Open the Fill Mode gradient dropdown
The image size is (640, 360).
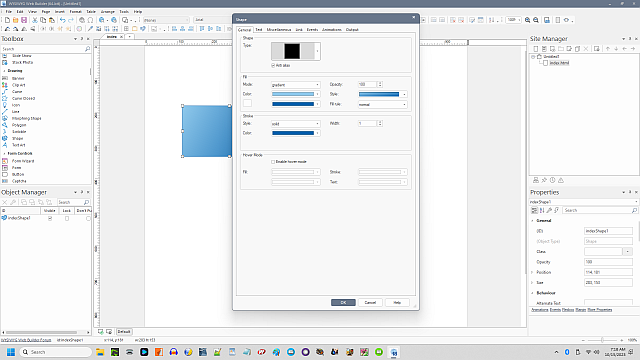point(296,84)
